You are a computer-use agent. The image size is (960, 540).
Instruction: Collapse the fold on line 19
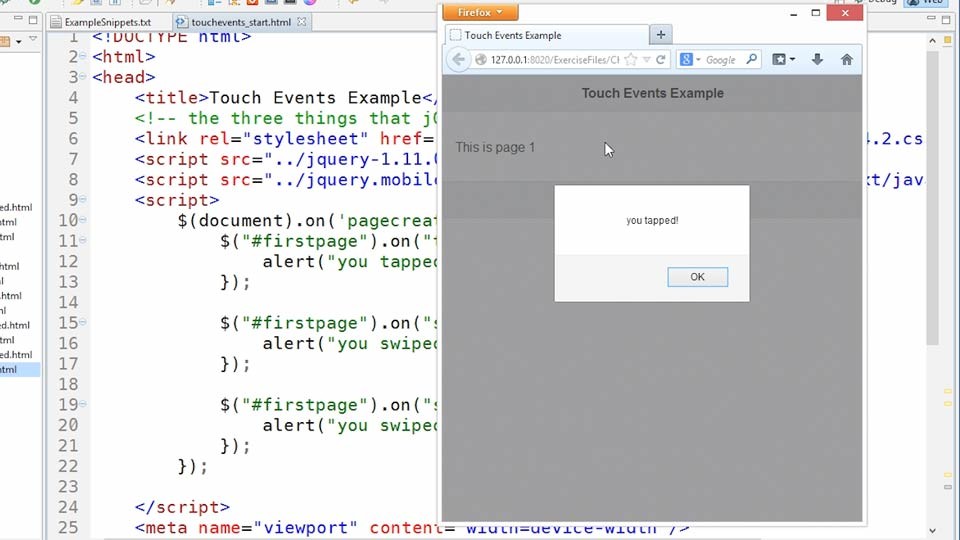[83, 404]
